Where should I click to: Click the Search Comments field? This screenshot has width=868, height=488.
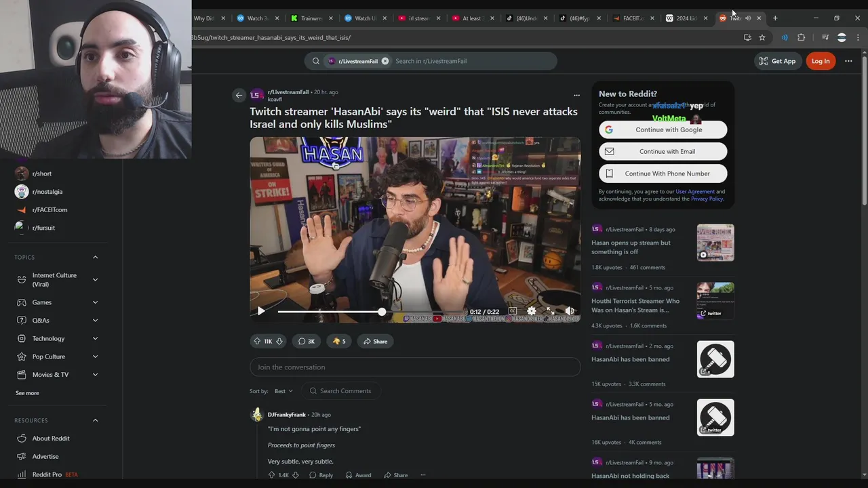341,391
